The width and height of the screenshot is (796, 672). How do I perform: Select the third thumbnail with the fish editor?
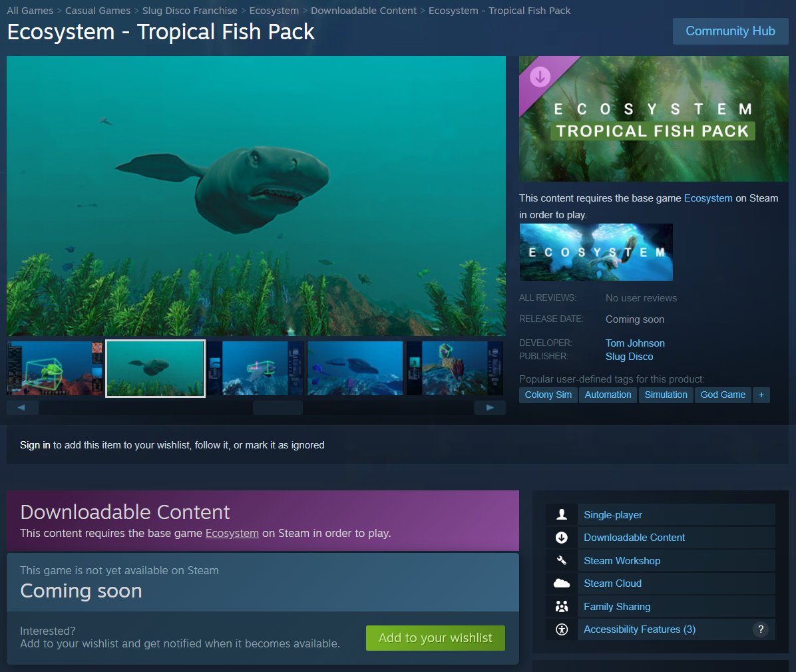click(255, 369)
